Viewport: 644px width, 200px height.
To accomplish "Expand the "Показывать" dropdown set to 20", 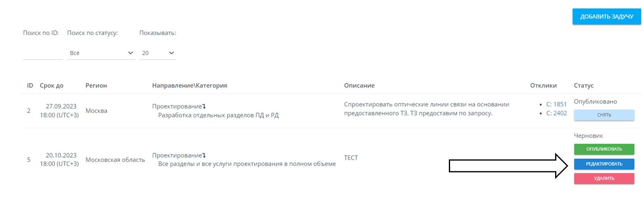I will (158, 53).
